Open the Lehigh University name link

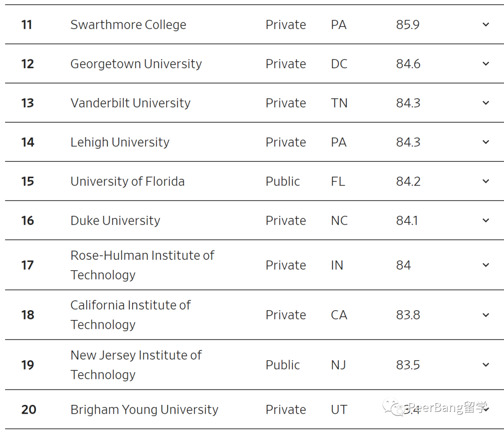coord(120,143)
